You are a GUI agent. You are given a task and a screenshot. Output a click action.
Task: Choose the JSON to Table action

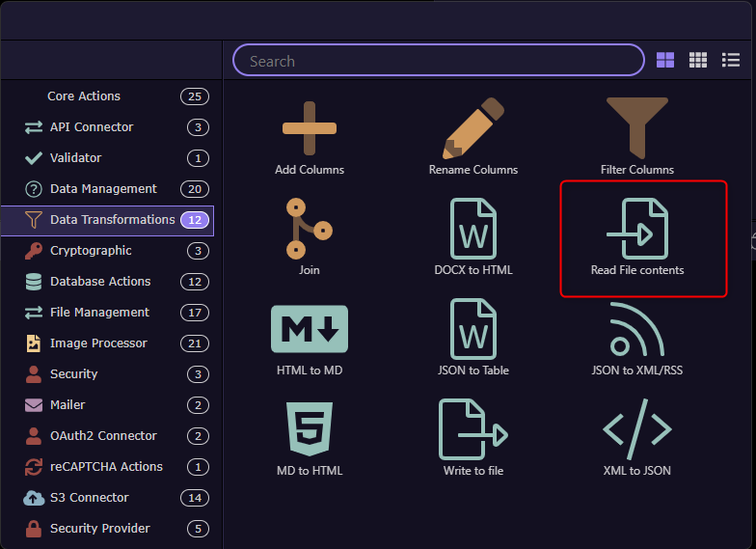tap(472, 329)
